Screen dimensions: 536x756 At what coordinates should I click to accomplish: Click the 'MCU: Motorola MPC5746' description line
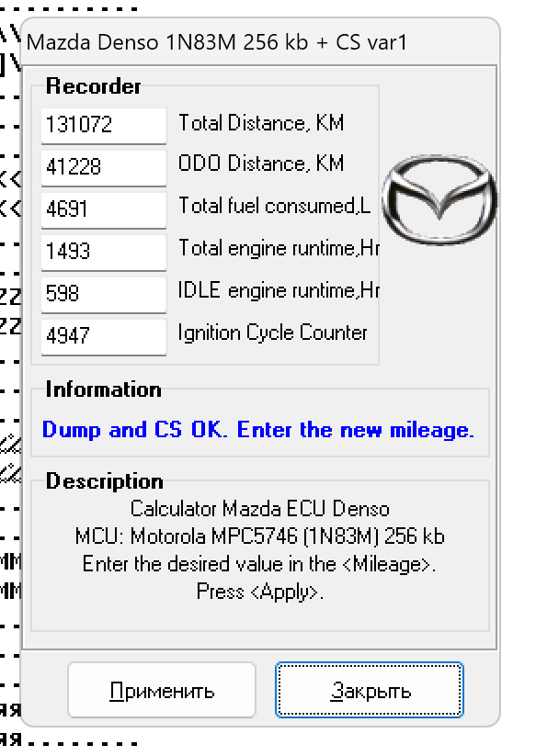point(260,536)
